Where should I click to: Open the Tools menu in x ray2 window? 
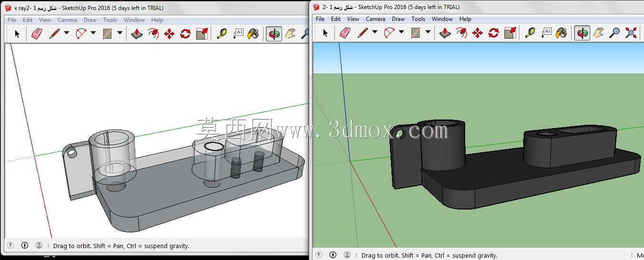click(110, 20)
